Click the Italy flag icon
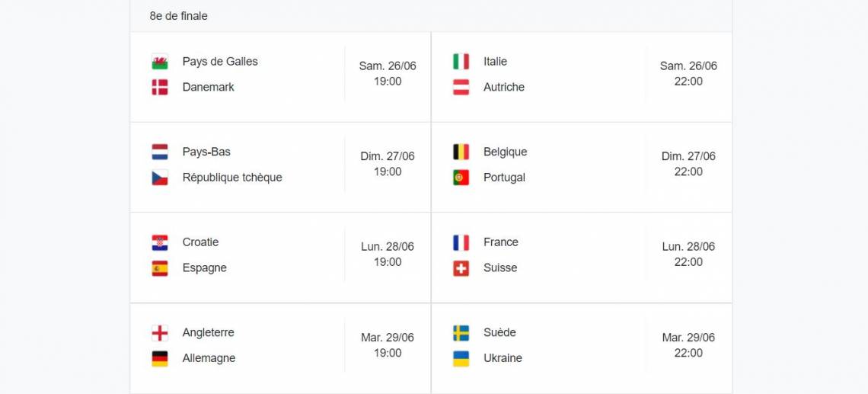The image size is (868, 394). click(461, 62)
